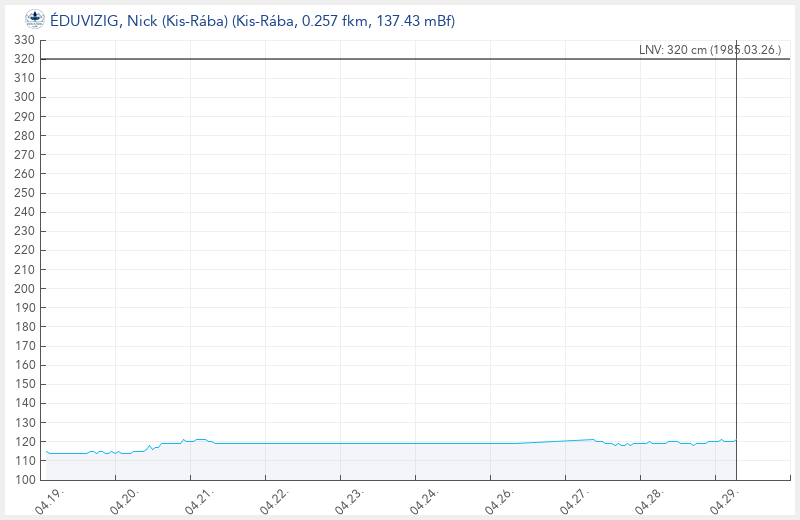Viewport: 800px width, 520px height.
Task: Click the 120 value on the y-axis
Action: [x=24, y=442]
